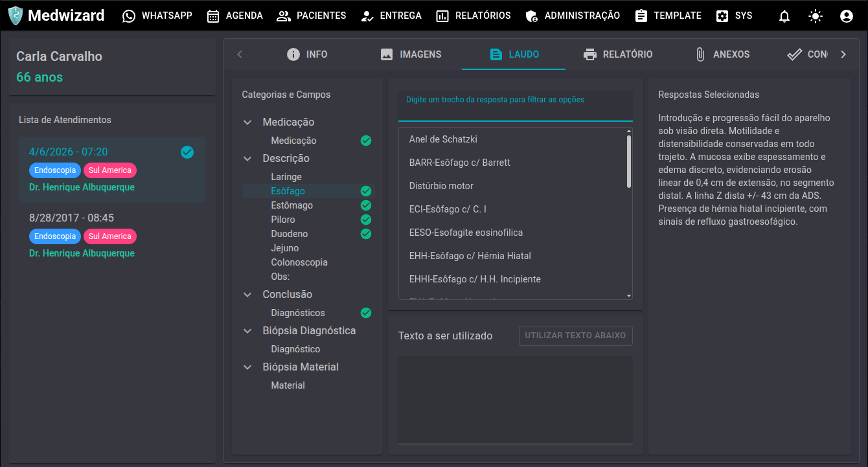Click the green check beside Medicação field
Screen dimensions: 868x467
366,141
